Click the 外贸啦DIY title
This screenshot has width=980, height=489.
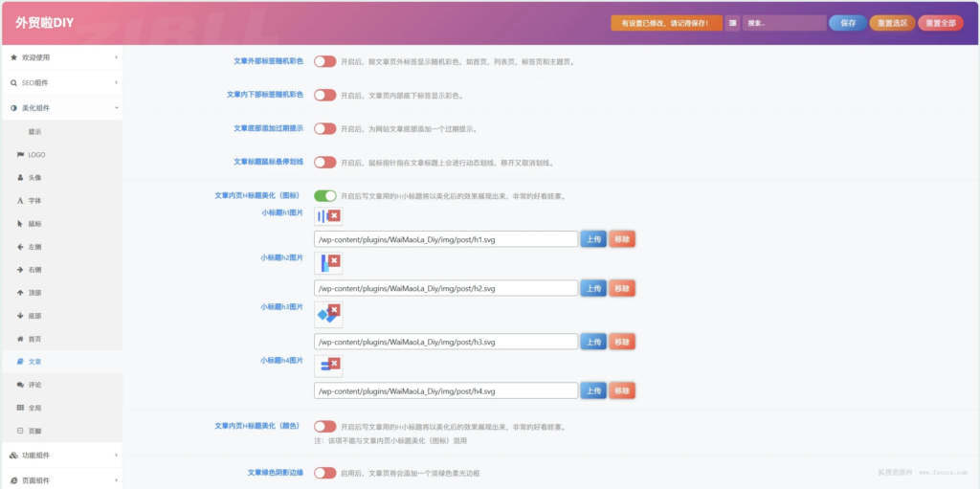[x=44, y=23]
